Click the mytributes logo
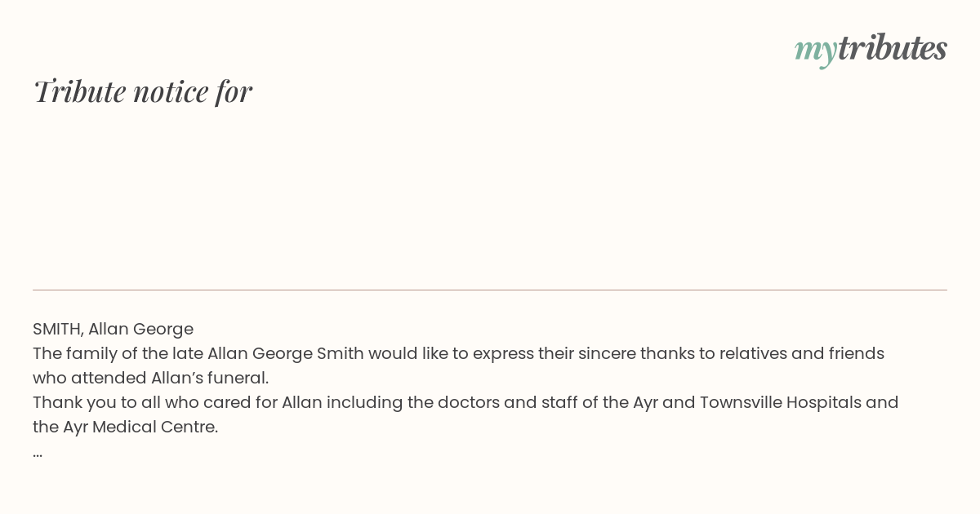This screenshot has height=514, width=980. tap(871, 49)
